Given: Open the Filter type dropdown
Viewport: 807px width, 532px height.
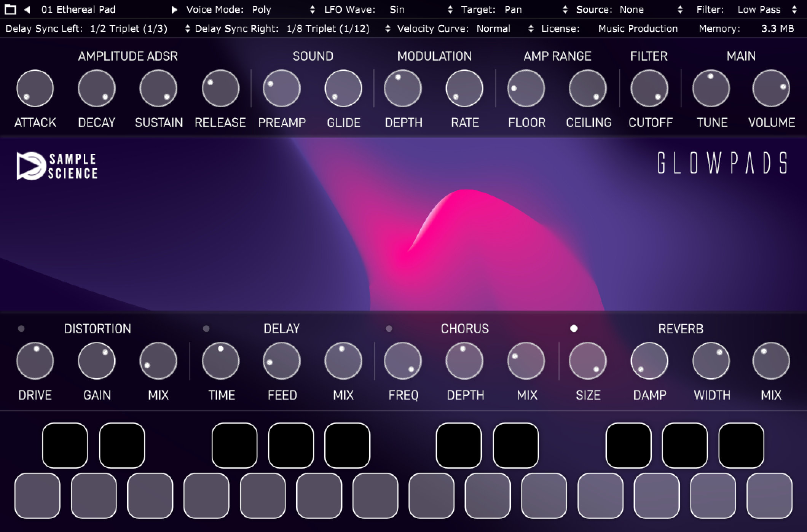Looking at the screenshot, I should [x=794, y=10].
